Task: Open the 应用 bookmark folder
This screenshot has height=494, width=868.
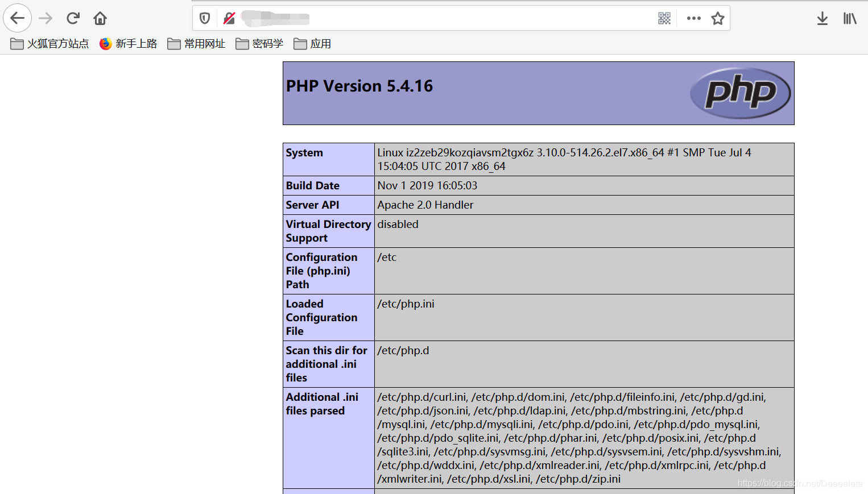Action: click(312, 44)
